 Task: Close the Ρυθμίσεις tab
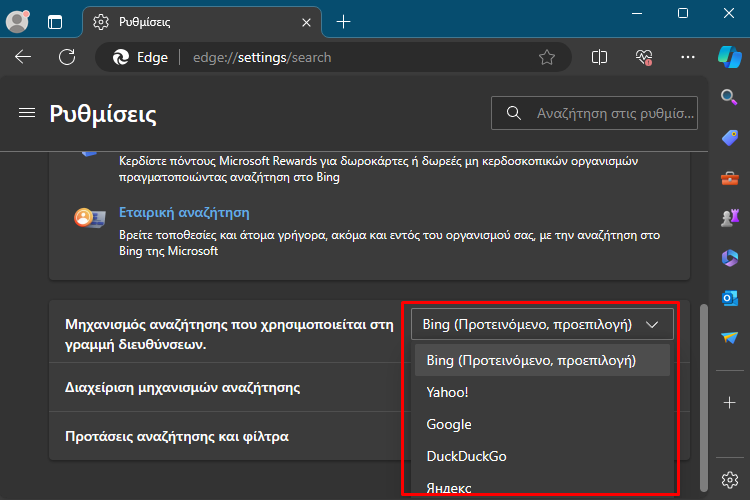[307, 22]
